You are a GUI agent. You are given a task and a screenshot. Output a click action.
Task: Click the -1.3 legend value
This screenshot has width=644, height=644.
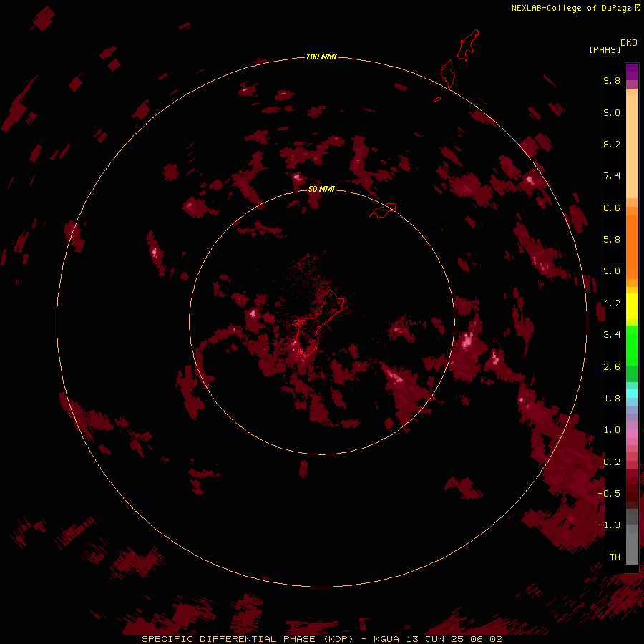pos(609,525)
